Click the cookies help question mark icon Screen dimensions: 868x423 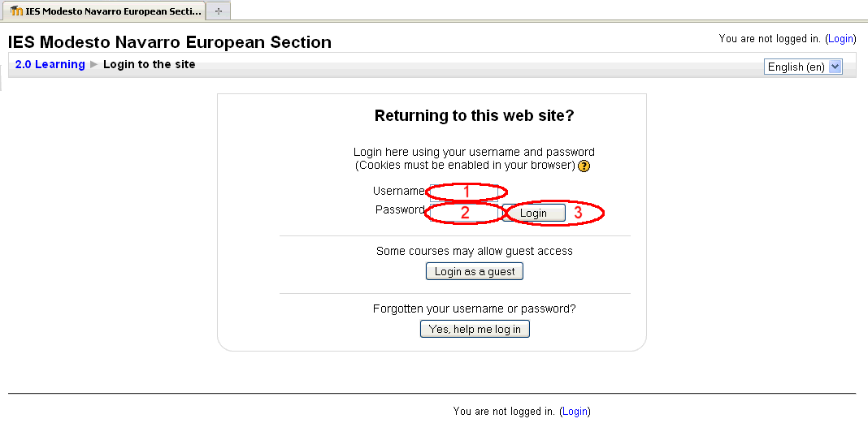point(584,166)
